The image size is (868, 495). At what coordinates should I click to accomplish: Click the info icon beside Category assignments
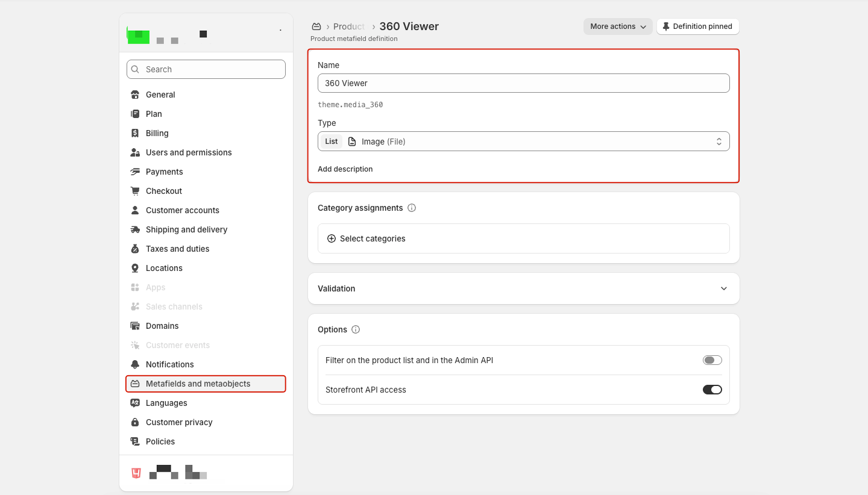pos(412,208)
